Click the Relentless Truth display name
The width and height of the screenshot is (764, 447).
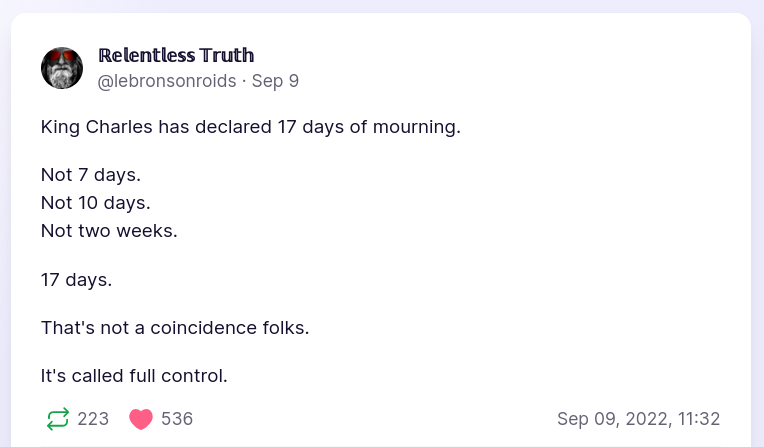point(176,55)
